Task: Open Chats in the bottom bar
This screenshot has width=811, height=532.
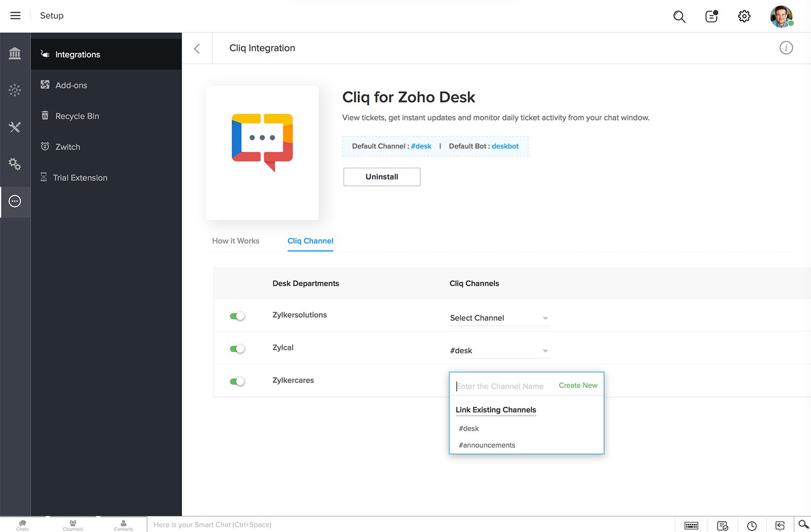Action: (x=22, y=525)
